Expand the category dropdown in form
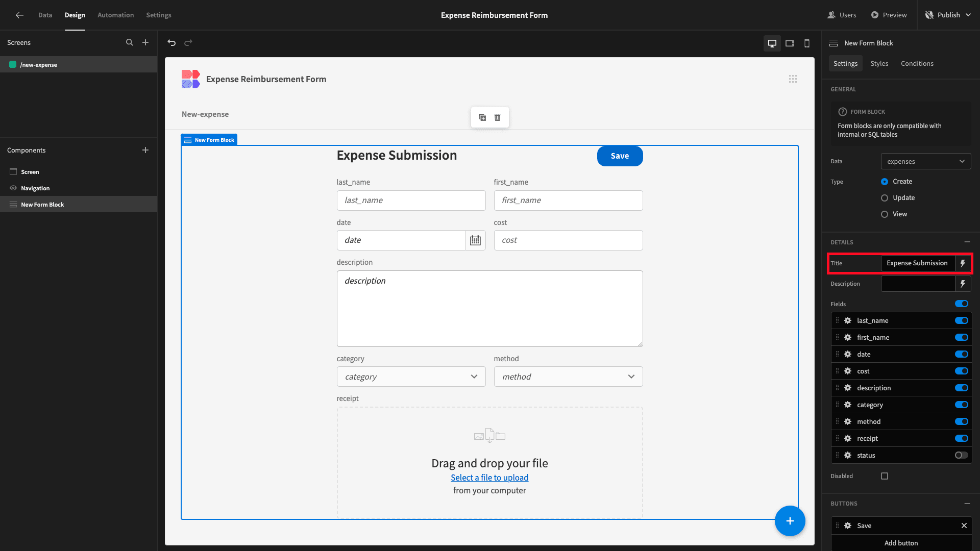 point(411,377)
